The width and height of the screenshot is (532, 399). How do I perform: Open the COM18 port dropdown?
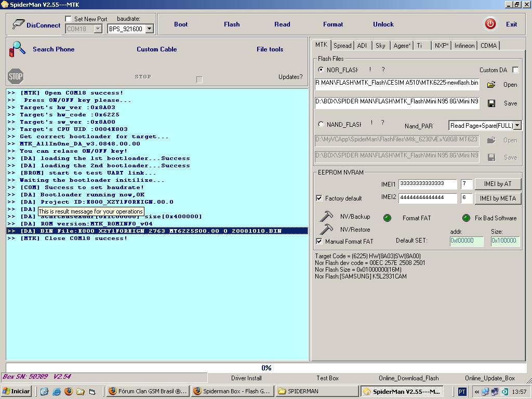(98, 29)
